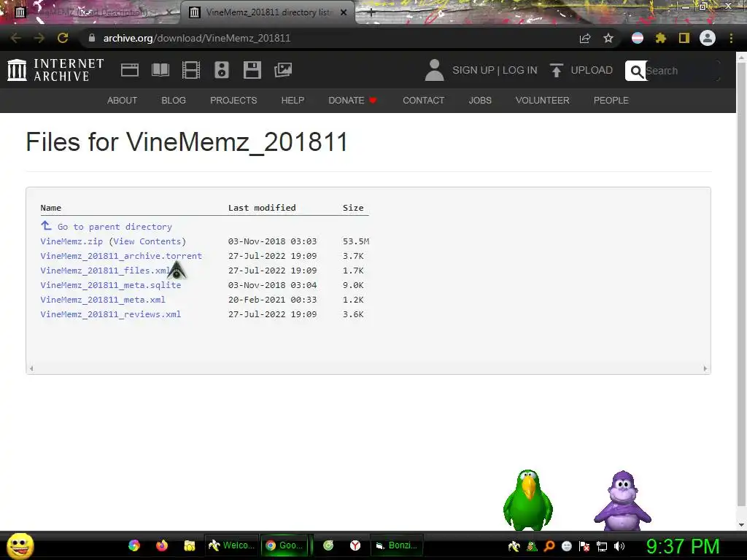This screenshot has width=747, height=560.
Task: Click the address bar URL
Action: pyautogui.click(x=197, y=38)
